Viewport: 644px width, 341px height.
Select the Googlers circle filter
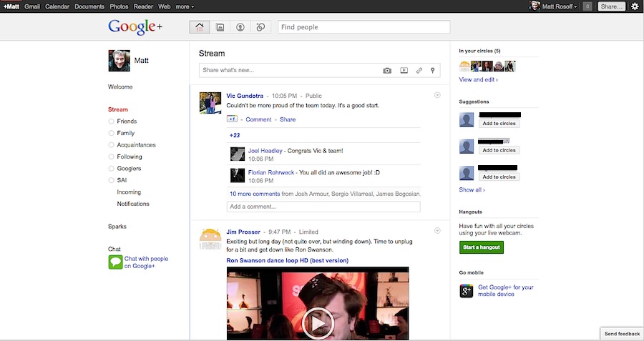129,169
